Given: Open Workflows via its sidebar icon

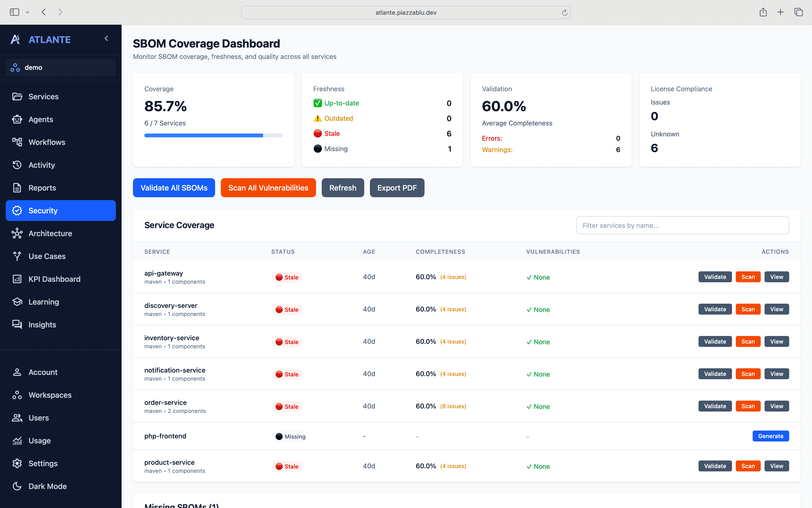Looking at the screenshot, I should [17, 142].
